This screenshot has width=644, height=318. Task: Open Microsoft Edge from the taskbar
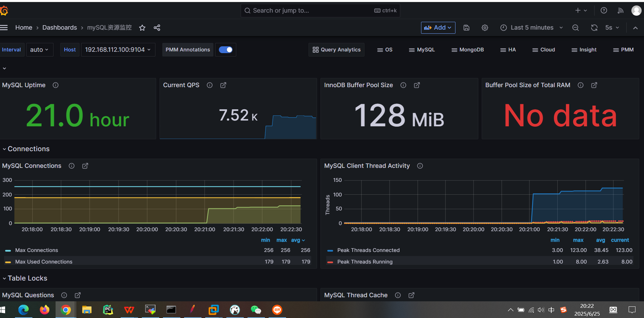click(x=24, y=310)
